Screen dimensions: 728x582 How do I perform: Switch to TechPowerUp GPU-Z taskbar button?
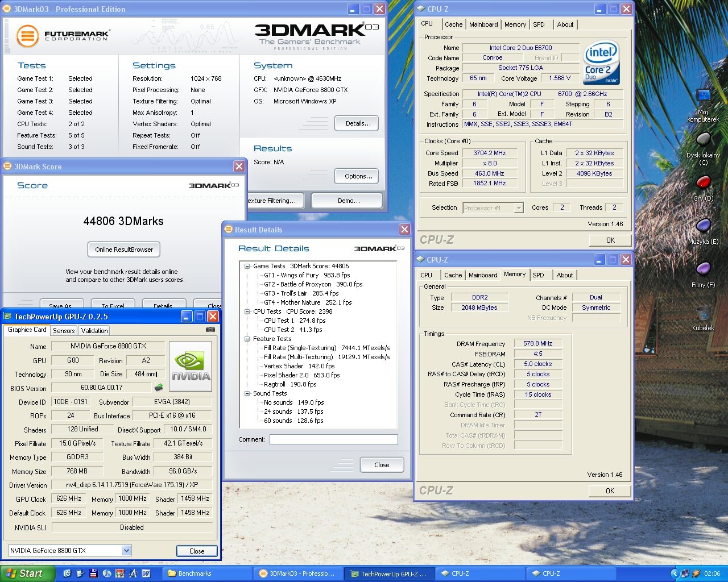pos(389,573)
